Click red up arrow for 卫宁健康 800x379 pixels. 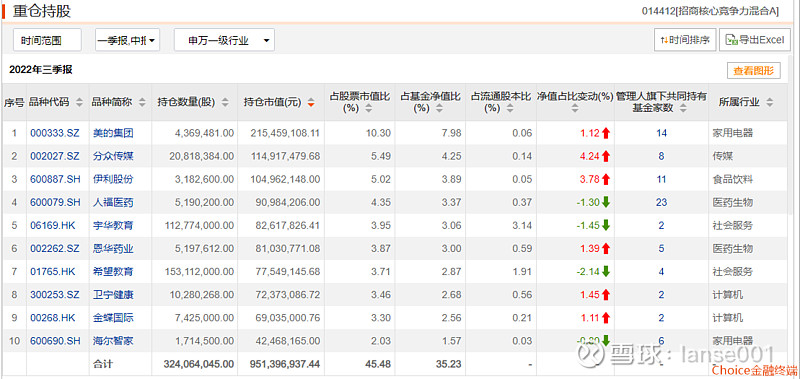coord(606,294)
